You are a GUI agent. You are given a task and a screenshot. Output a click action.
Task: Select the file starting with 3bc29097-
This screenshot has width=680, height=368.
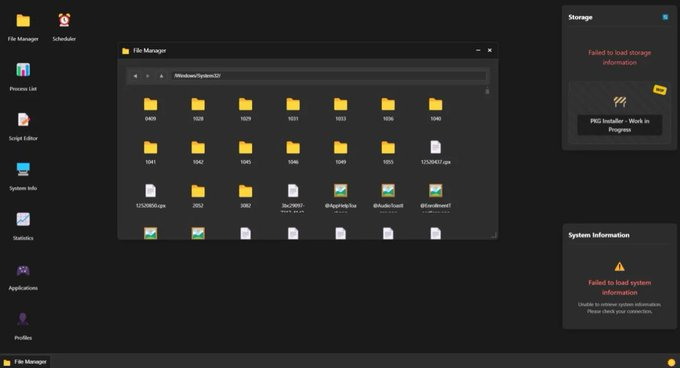293,197
